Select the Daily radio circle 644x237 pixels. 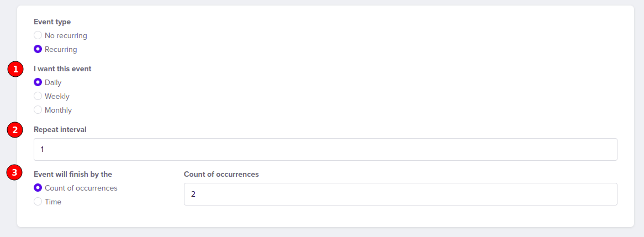(38, 82)
